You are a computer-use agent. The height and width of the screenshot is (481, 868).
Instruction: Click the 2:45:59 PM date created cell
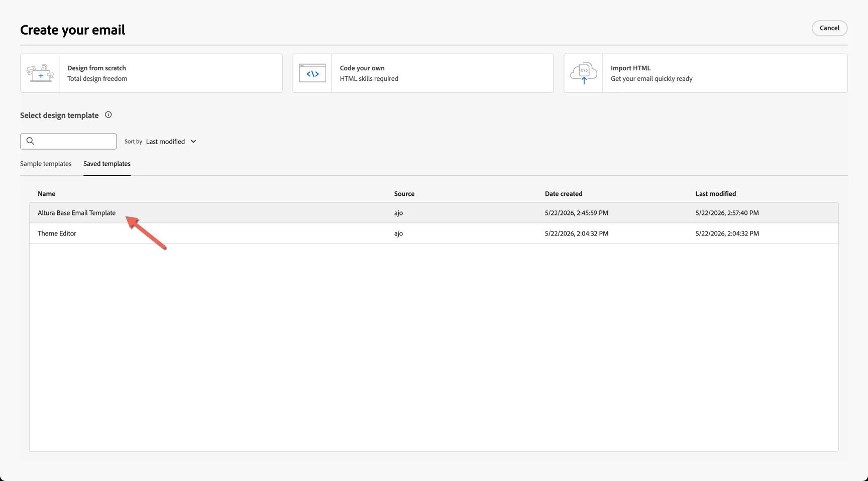click(577, 213)
